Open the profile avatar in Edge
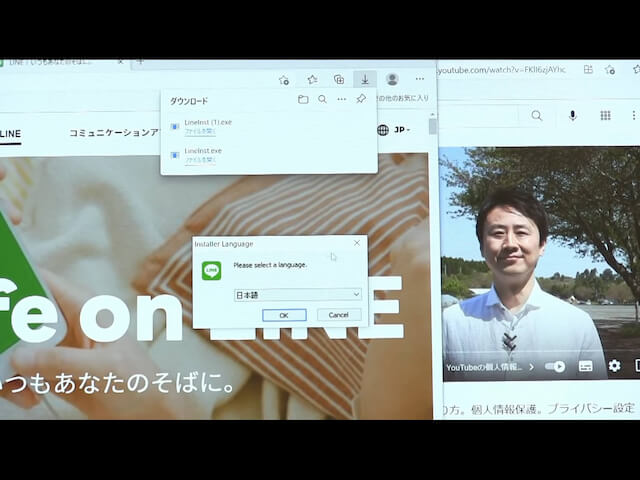The height and width of the screenshot is (480, 640). coord(392,79)
